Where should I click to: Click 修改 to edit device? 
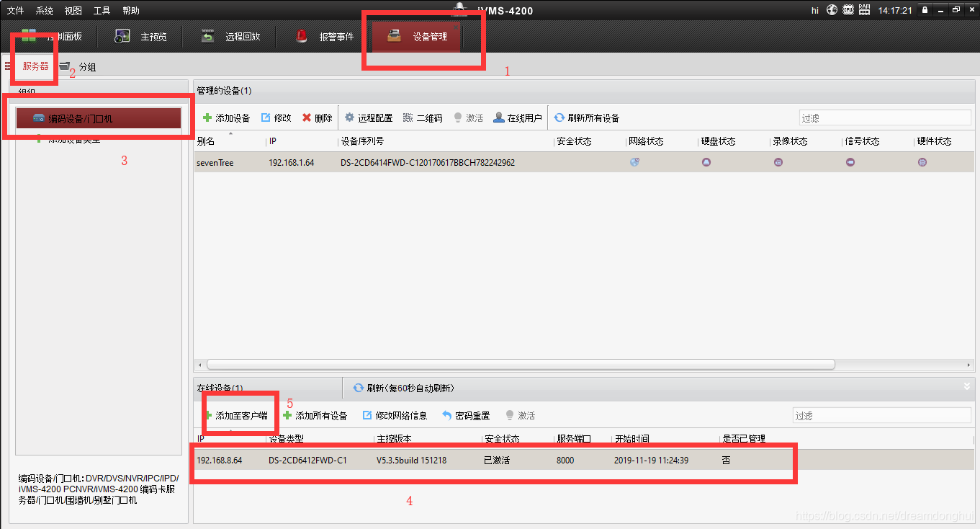pos(277,117)
